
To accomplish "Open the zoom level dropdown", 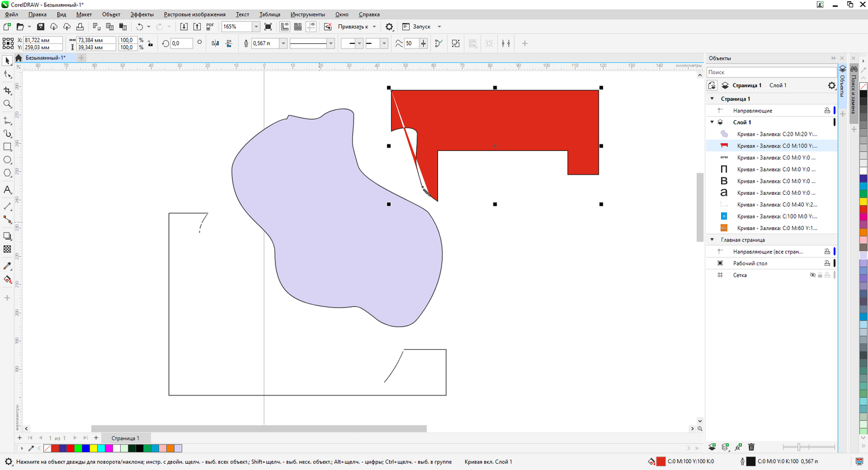I will coord(256,27).
